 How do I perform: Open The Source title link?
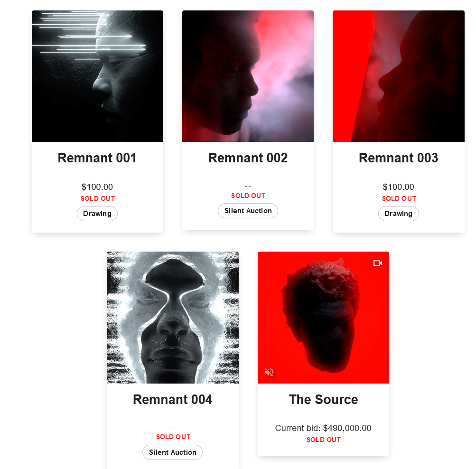coord(323,400)
